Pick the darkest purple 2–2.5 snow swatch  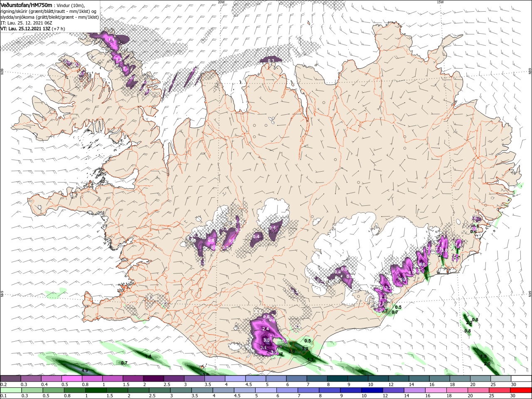(x=153, y=379)
